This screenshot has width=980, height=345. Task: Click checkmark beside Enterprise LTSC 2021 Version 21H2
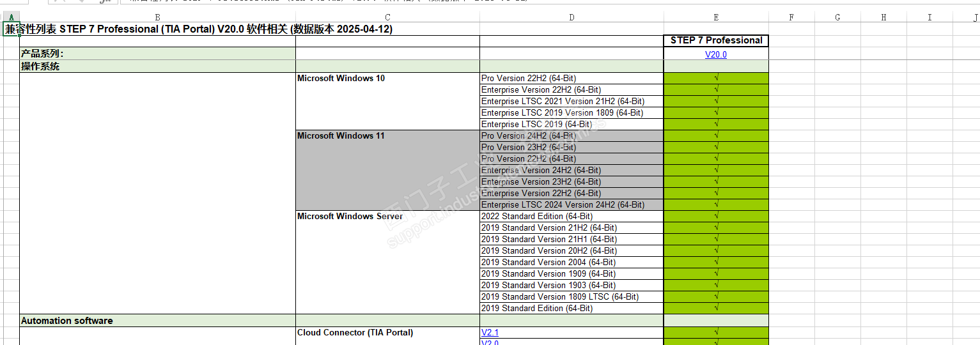tap(716, 102)
